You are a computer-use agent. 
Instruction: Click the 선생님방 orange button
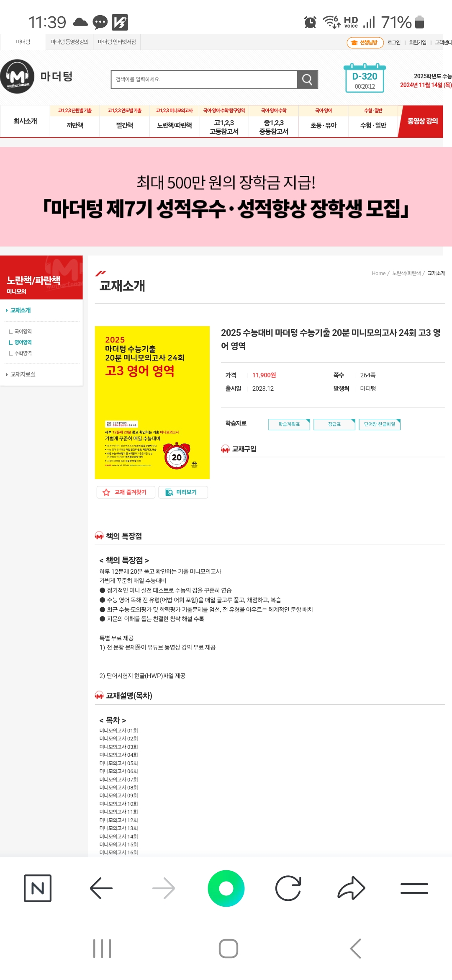point(365,43)
